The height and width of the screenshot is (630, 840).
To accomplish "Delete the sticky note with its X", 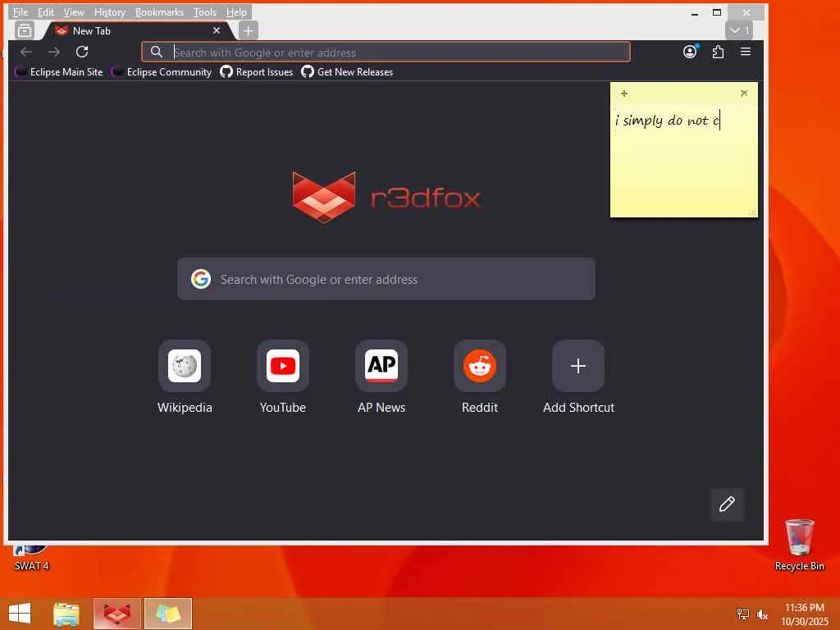I will 743,94.
